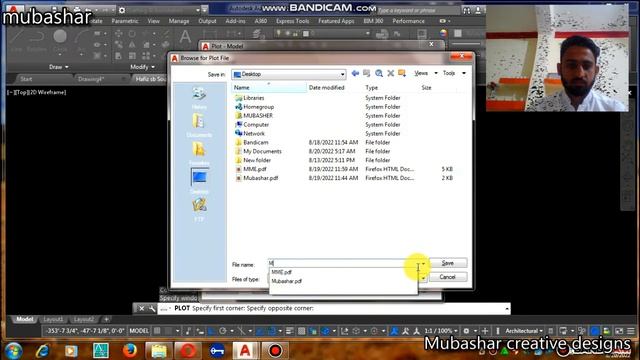Screen dimensions: 640x360
Task: Switch to the Layout1 tab
Action: pos(53,319)
